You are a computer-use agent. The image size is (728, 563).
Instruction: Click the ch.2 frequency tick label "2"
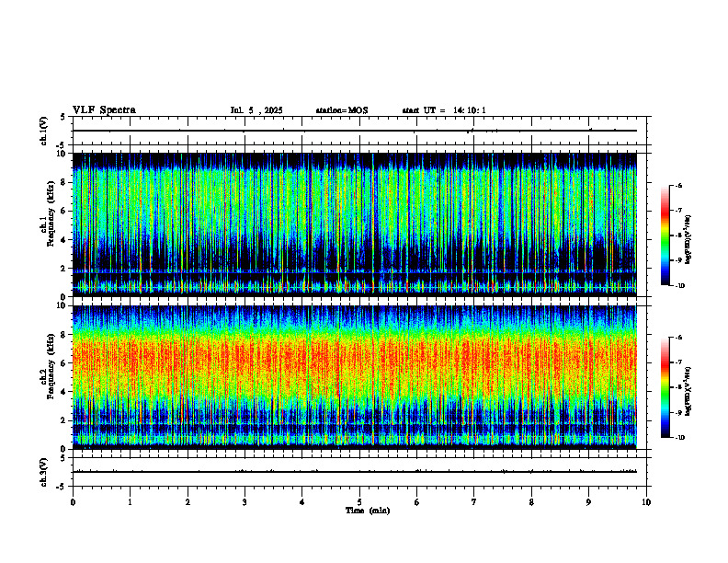tap(64, 420)
